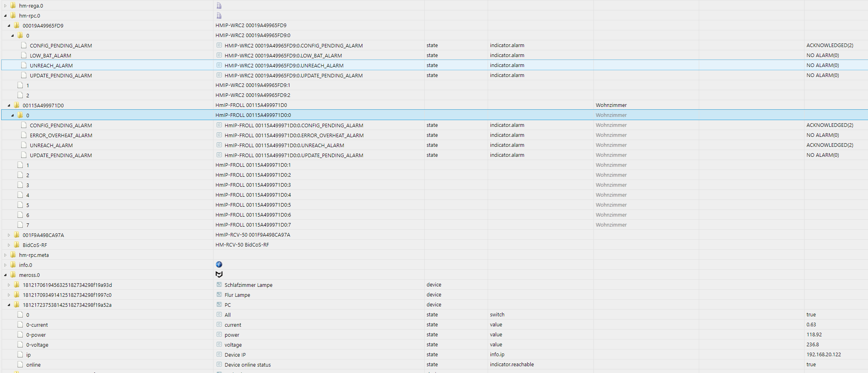
Task: Select UNREACH_ALARM under device 00019A49965FD9
Action: pos(51,65)
